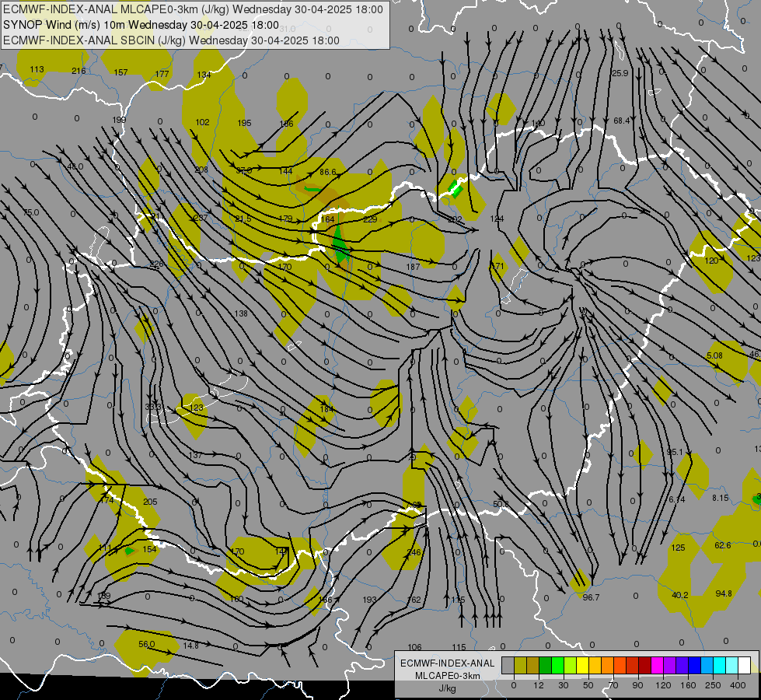
Task: Click the map value '14.8'
Action: (x=190, y=646)
